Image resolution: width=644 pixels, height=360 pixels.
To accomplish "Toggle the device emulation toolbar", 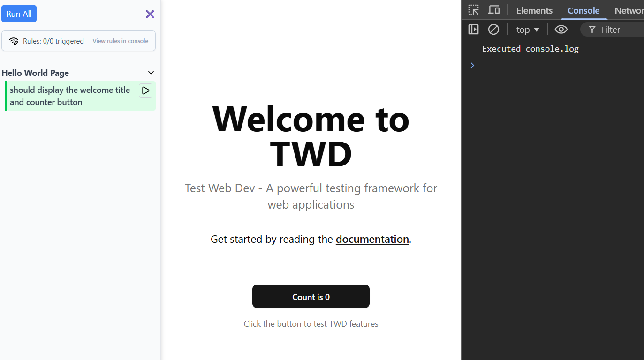I will 493,10.
